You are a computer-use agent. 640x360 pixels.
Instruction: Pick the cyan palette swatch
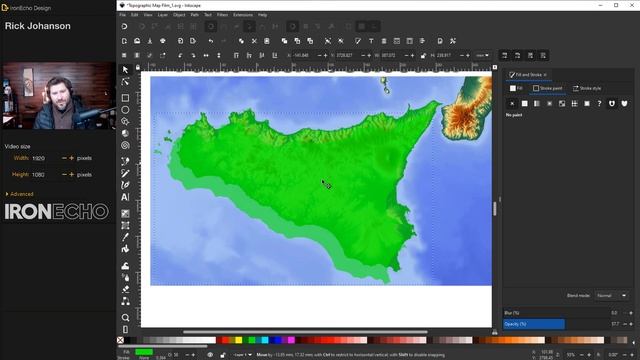coord(265,340)
